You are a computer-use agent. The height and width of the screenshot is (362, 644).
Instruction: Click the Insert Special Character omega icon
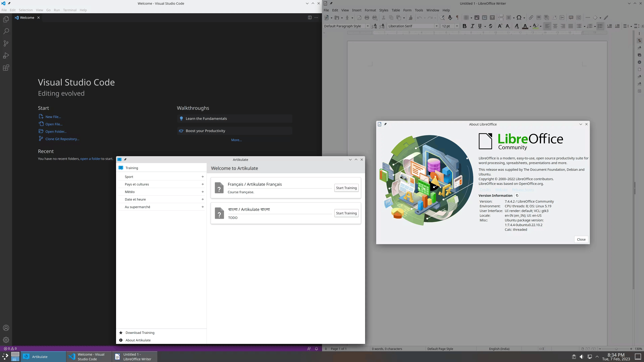[x=519, y=17]
